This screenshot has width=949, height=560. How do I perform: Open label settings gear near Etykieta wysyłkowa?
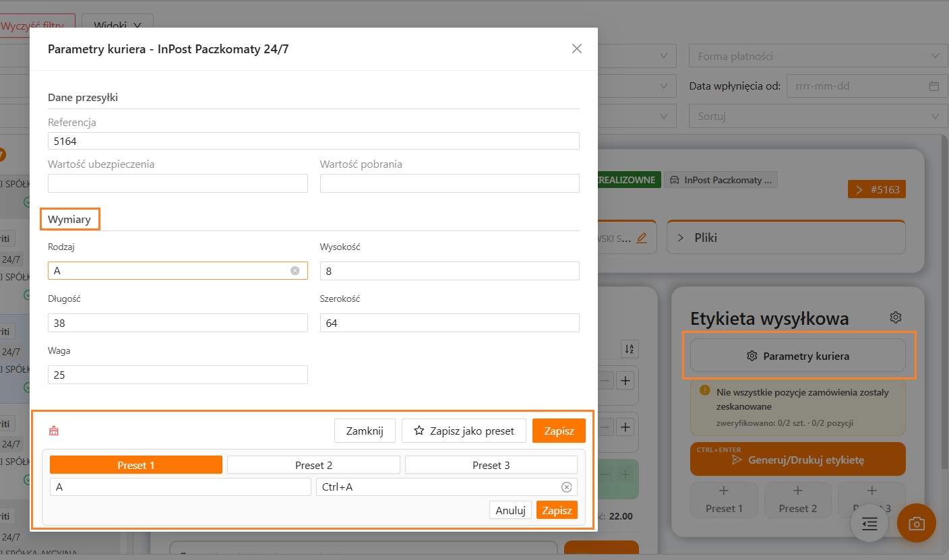tap(895, 317)
